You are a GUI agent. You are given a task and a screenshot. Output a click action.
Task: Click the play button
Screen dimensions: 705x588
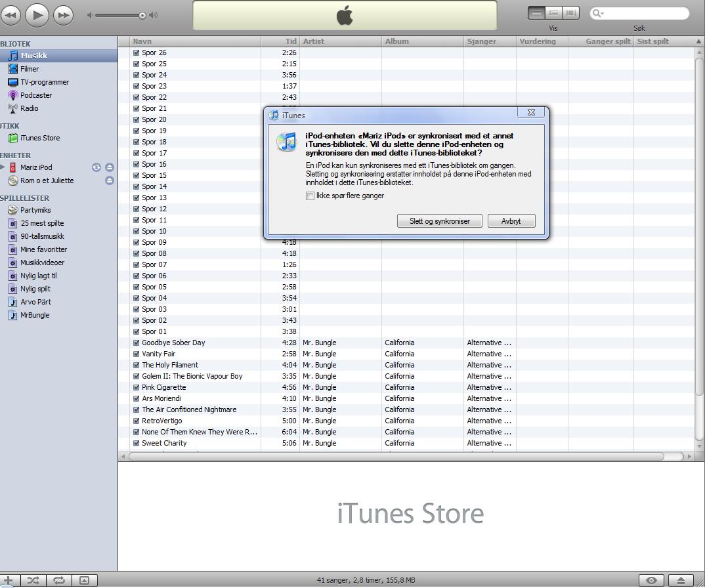click(x=37, y=15)
